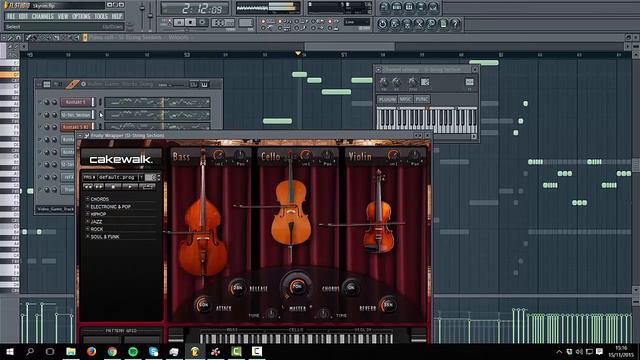Click the crossed tools icon in the toolbar
Image resolution: width=640 pixels, height=360 pixels.
click(419, 24)
